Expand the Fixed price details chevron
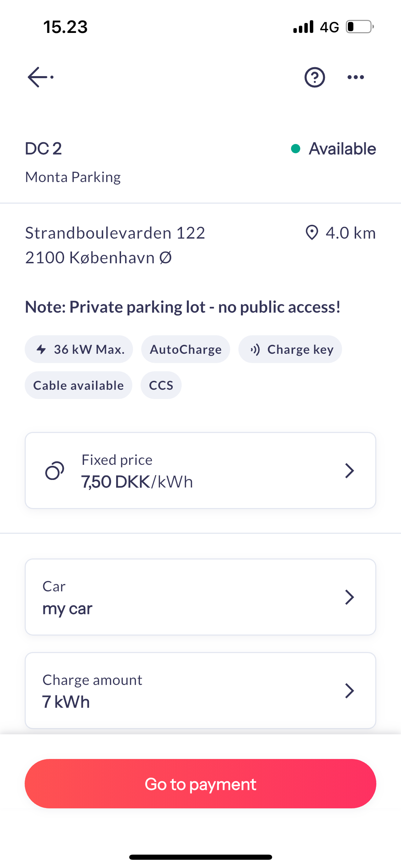The image size is (401, 868). tap(349, 471)
